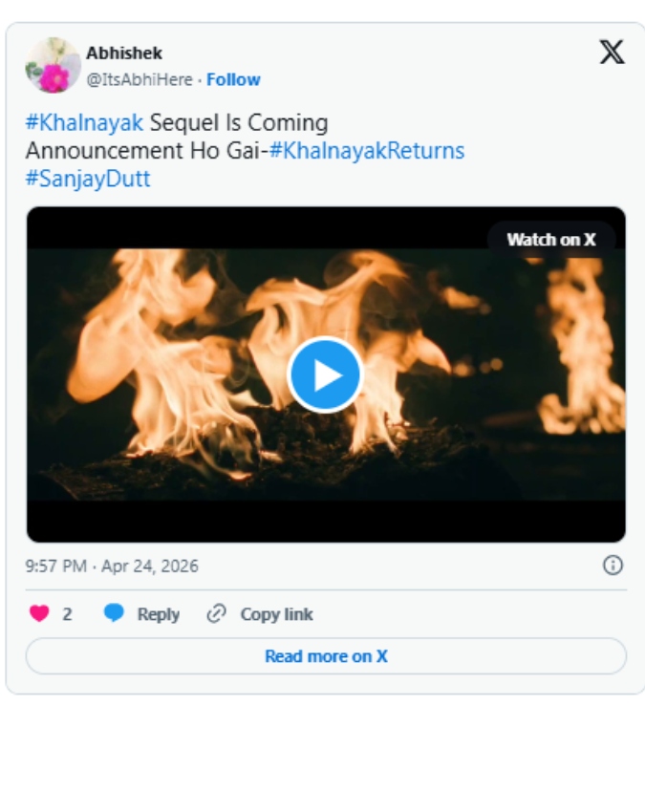This screenshot has width=645, height=812.
Task: Open the #Khalnayak hashtag
Action: point(84,123)
